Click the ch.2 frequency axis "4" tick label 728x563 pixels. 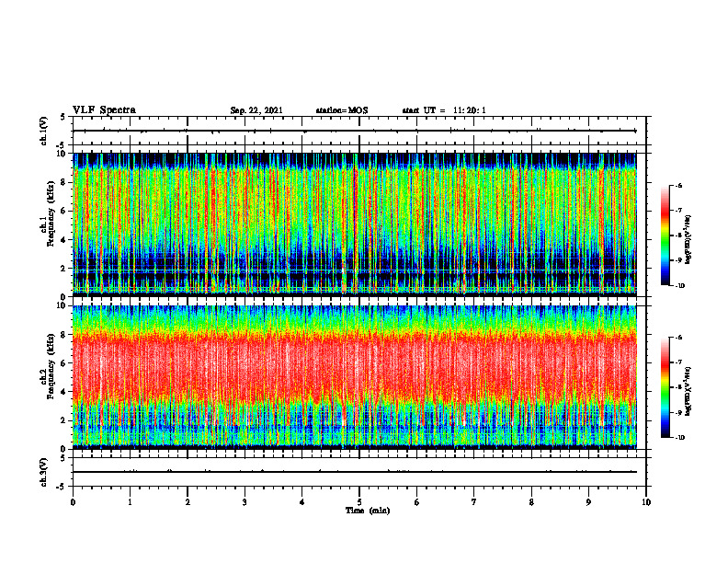[x=64, y=392]
